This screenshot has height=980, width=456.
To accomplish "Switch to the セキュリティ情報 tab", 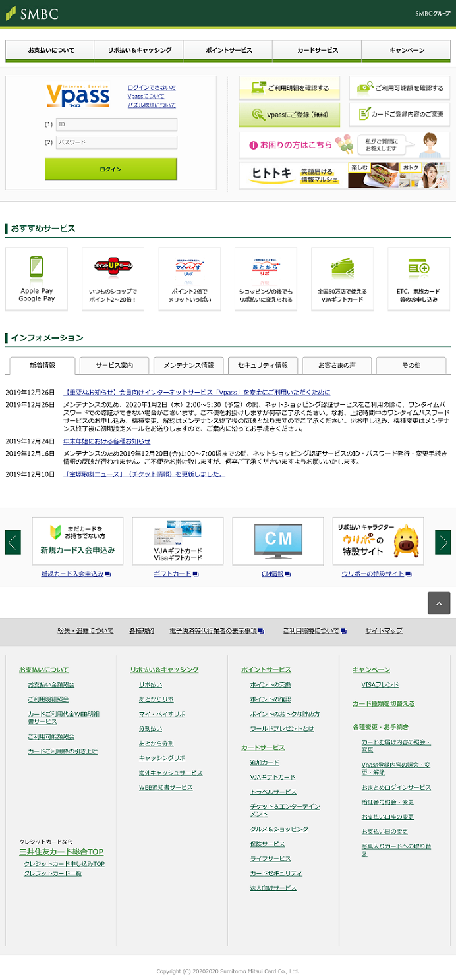I will 262,365.
